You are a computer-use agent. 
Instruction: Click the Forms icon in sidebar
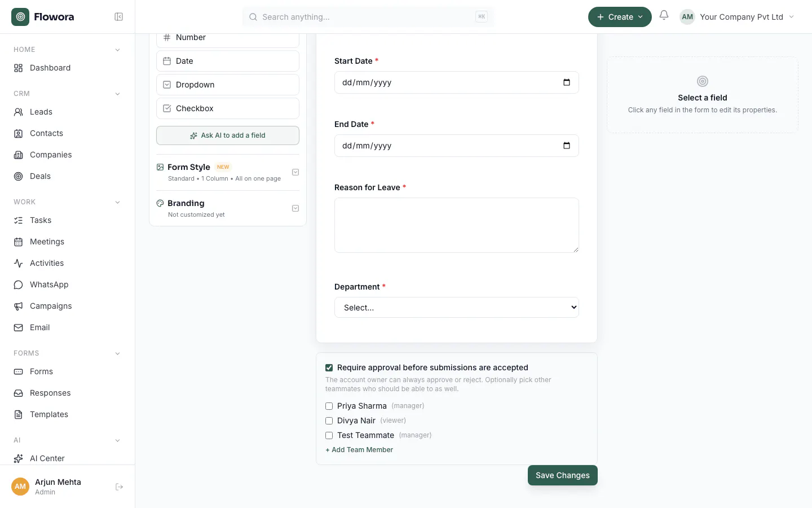click(19, 371)
